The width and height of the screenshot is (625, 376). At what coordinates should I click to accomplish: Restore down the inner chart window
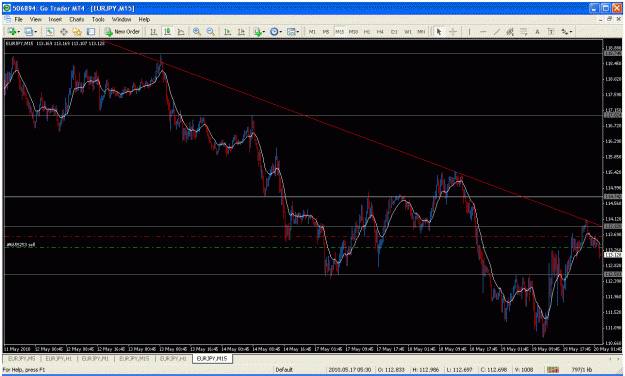[x=609, y=19]
